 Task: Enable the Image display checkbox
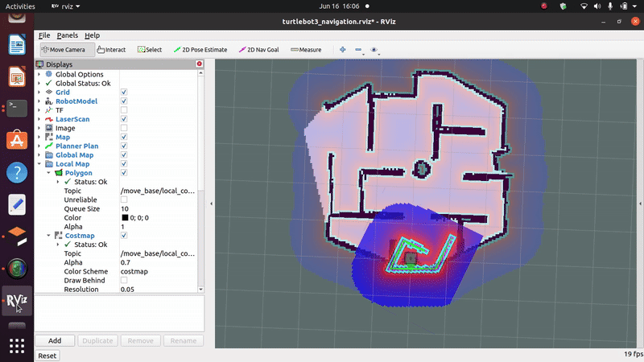(124, 128)
